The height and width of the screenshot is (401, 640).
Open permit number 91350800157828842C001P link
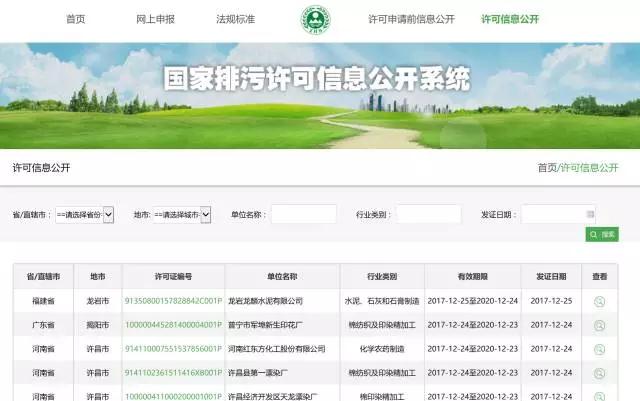(173, 300)
